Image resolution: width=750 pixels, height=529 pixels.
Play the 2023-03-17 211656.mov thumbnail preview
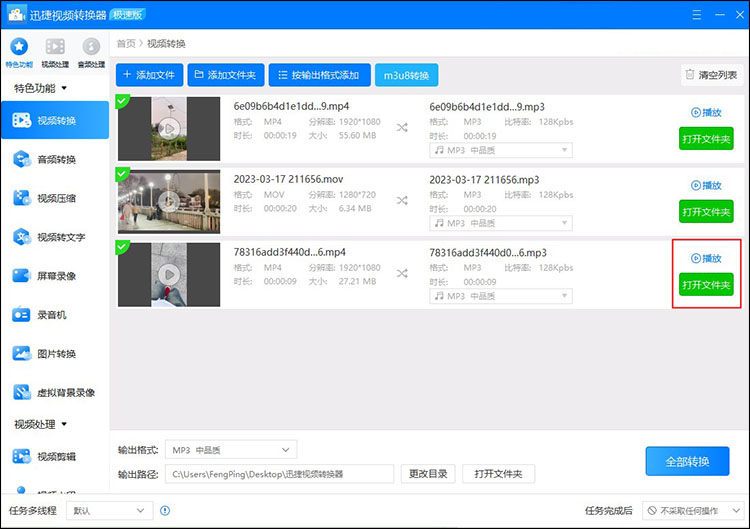(169, 201)
